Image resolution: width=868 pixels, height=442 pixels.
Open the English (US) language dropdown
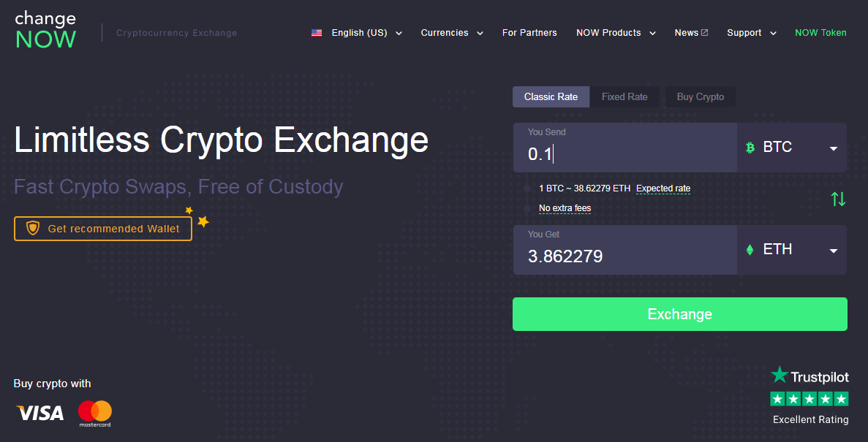[357, 33]
